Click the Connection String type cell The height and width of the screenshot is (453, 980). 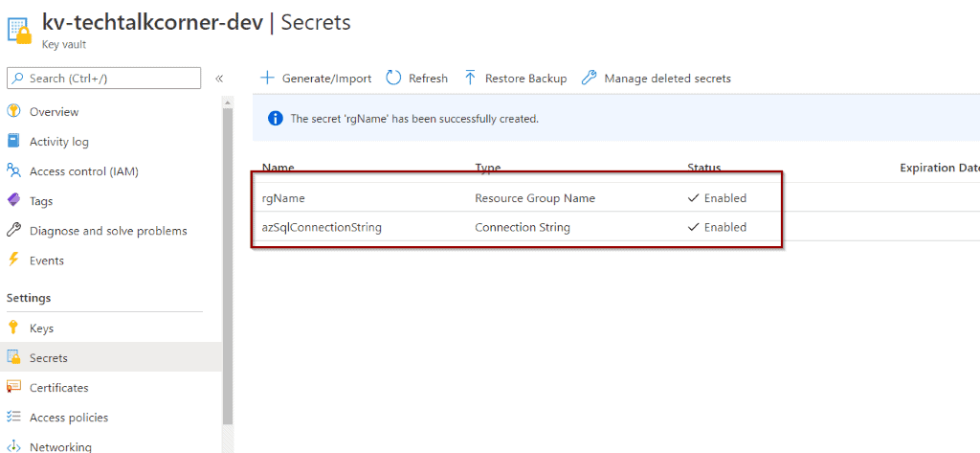tap(523, 228)
